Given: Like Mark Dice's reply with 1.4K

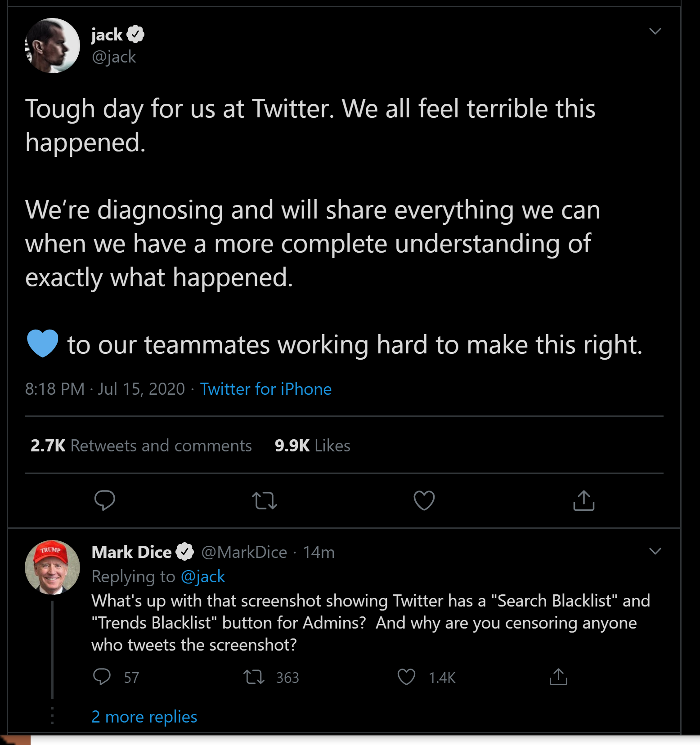Looking at the screenshot, I should tap(407, 677).
